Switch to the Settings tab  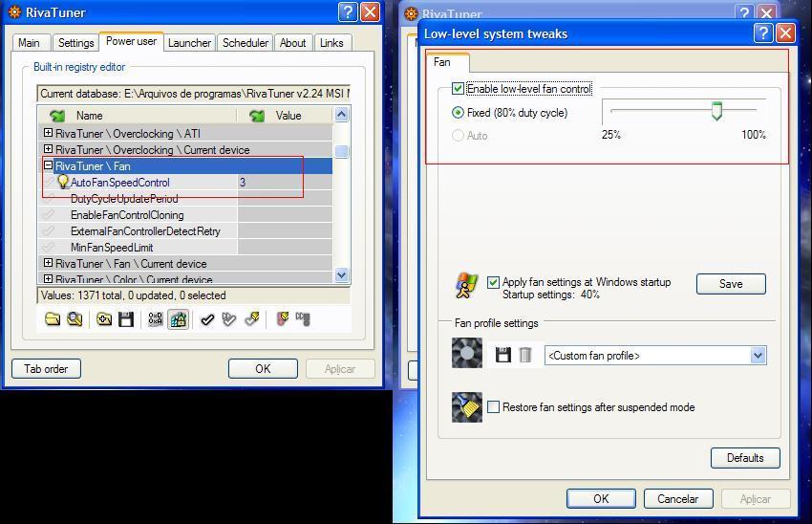point(75,42)
